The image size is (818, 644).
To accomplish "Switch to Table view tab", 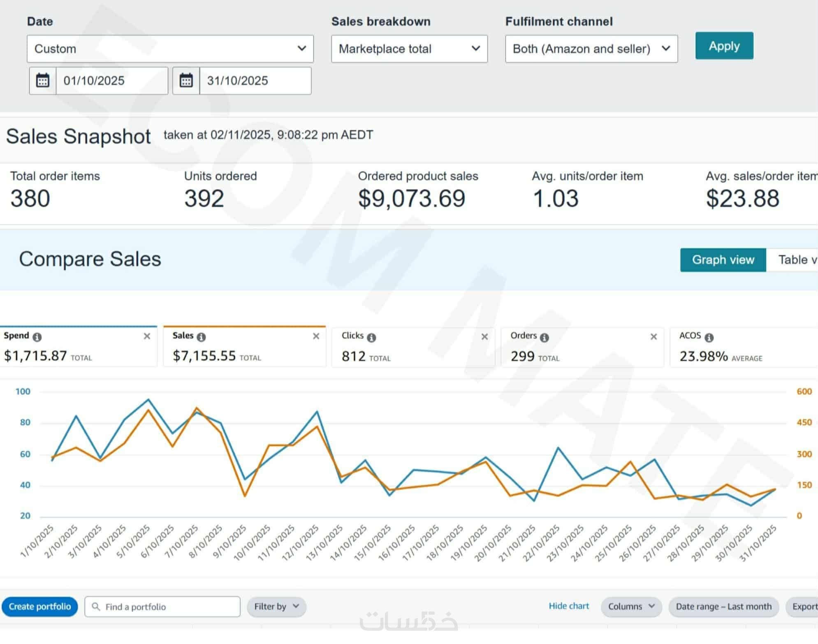I will point(794,260).
